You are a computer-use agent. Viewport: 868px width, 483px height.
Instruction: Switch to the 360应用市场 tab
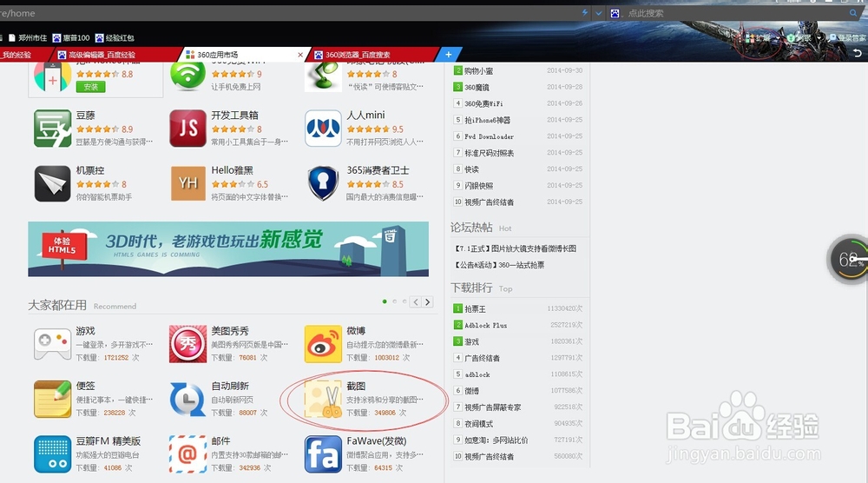(244, 54)
